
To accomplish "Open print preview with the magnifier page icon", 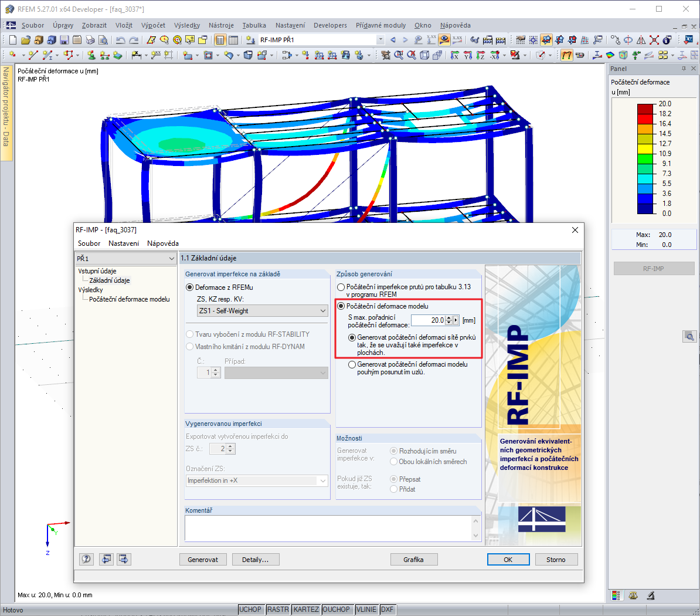I will point(103,40).
